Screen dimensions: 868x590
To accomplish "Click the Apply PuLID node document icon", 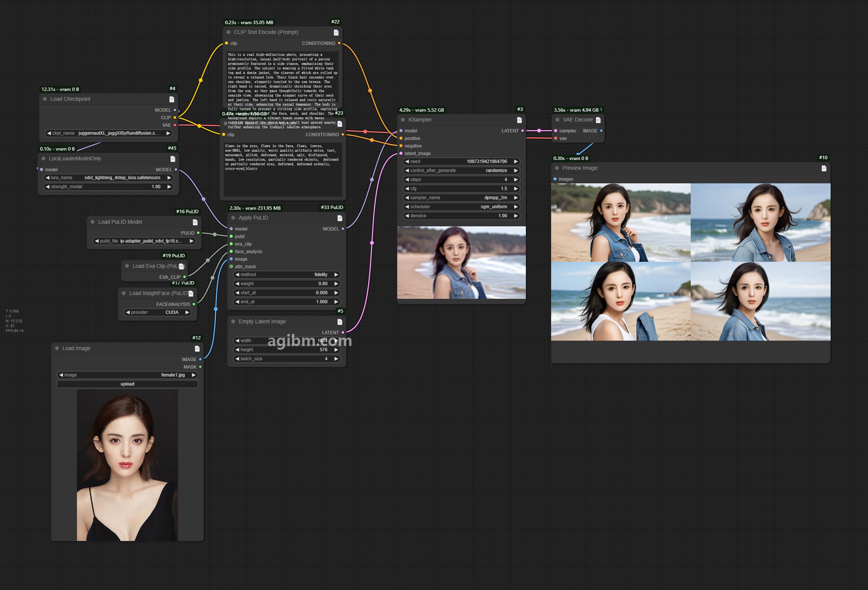I will pos(340,218).
